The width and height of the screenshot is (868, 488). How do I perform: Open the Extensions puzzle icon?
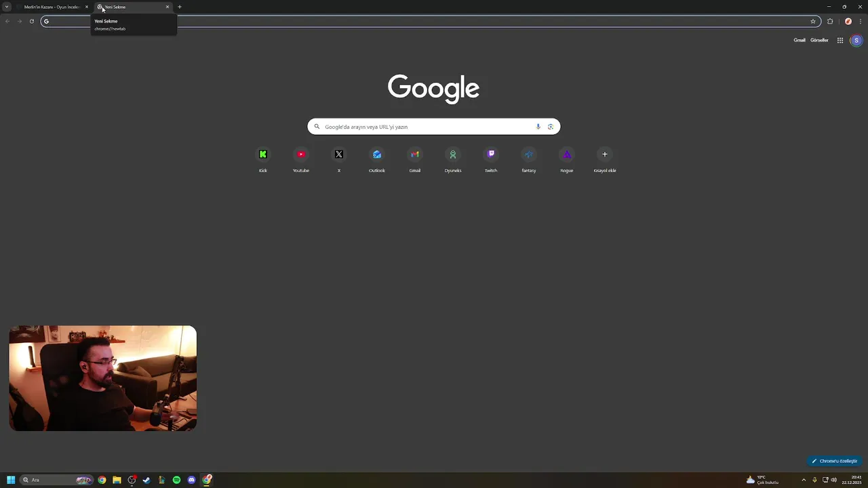point(830,21)
